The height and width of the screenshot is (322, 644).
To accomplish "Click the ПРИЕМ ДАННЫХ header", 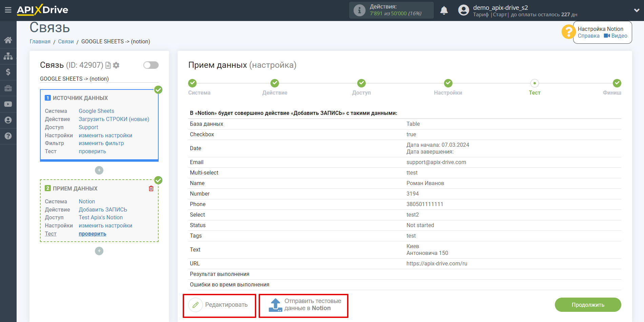I will click(75, 188).
